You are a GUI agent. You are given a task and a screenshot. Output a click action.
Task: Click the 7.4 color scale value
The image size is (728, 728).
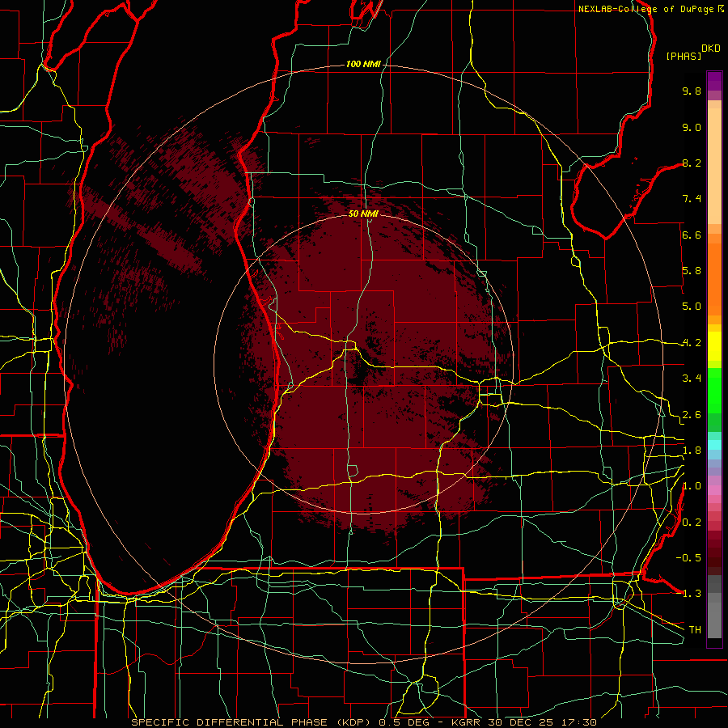pyautogui.click(x=692, y=199)
